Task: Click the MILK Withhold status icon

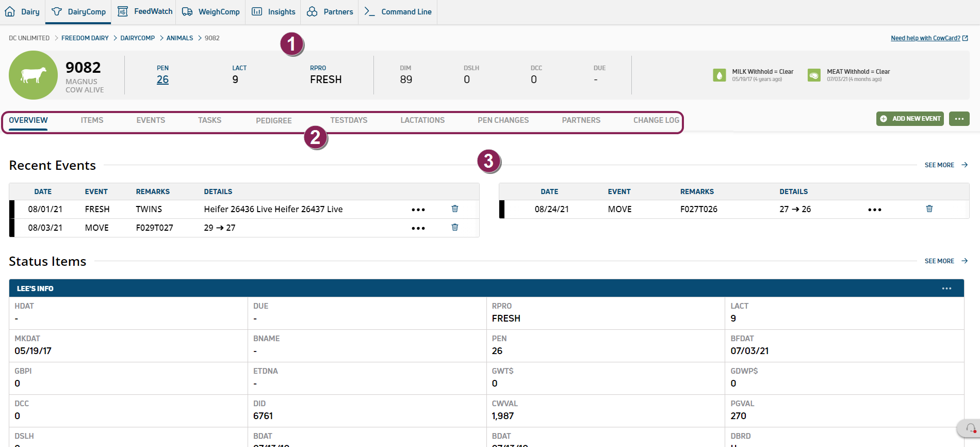Action: click(719, 75)
